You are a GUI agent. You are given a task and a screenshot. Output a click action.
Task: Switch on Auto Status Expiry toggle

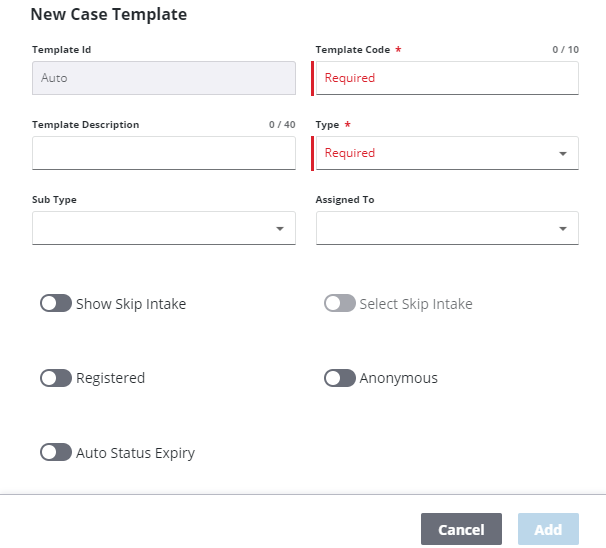click(56, 453)
